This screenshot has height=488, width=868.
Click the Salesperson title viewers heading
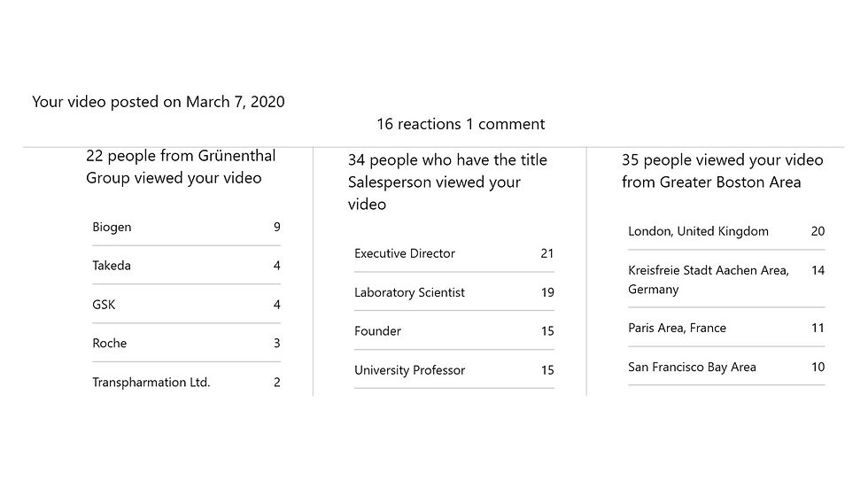click(x=447, y=182)
